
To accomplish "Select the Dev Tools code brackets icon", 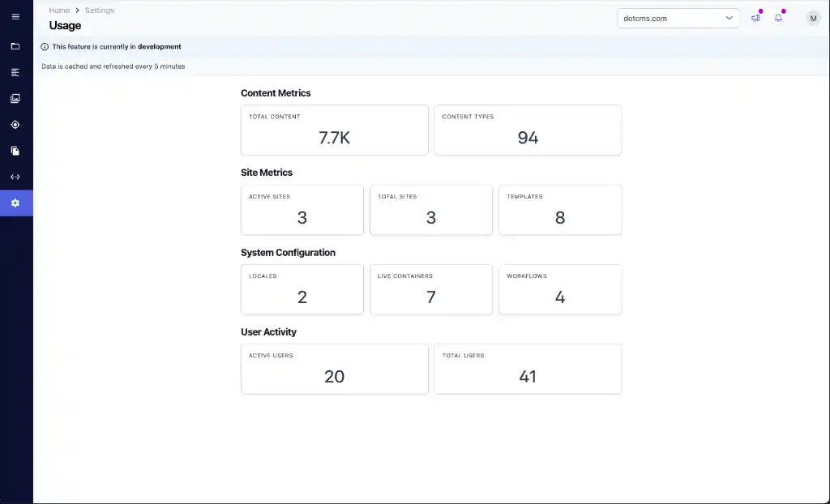I will click(16, 177).
